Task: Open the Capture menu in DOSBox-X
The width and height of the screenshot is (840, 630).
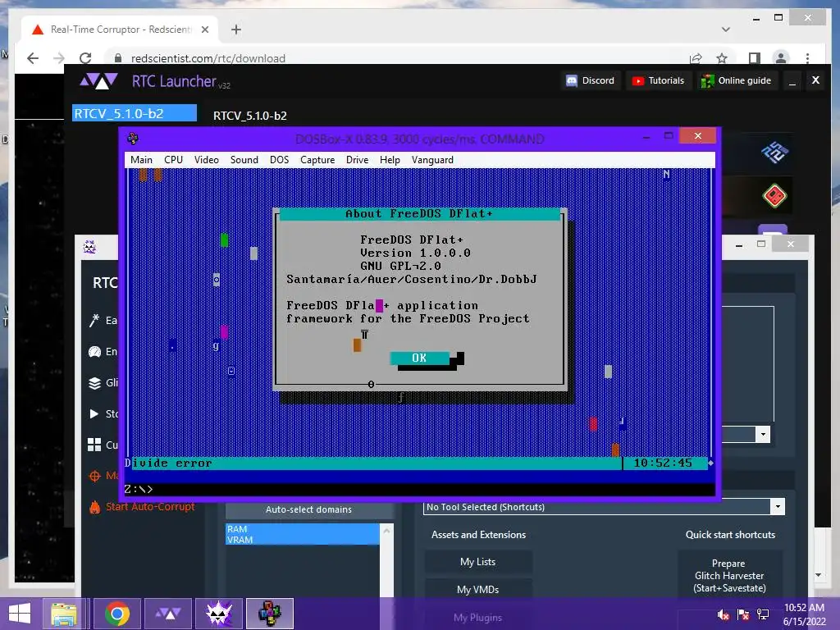Action: click(317, 160)
